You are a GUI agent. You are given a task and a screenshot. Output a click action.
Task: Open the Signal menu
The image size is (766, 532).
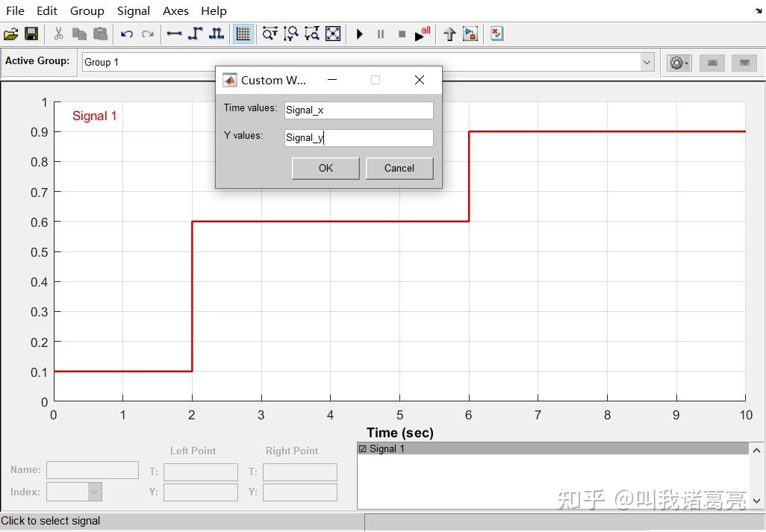point(134,10)
